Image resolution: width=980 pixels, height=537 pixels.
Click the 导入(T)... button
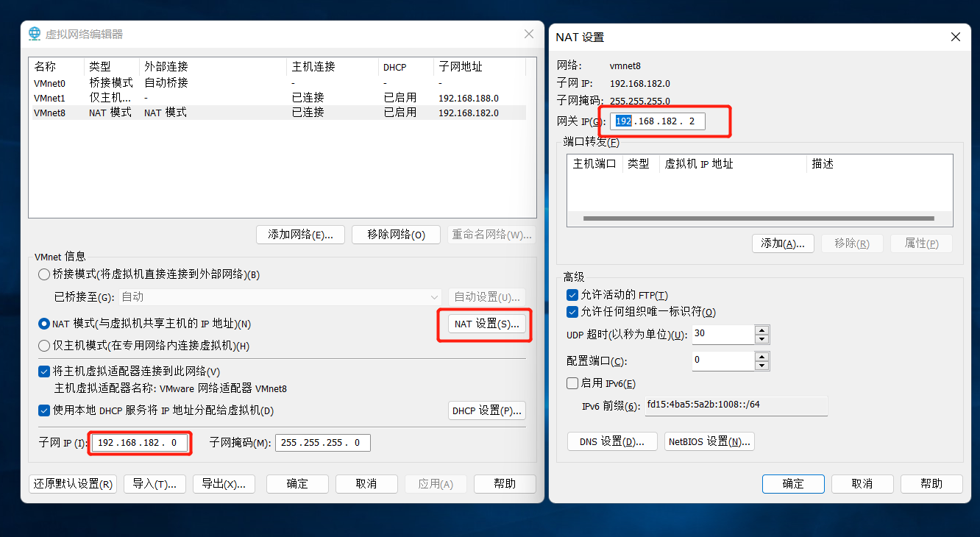point(155,484)
